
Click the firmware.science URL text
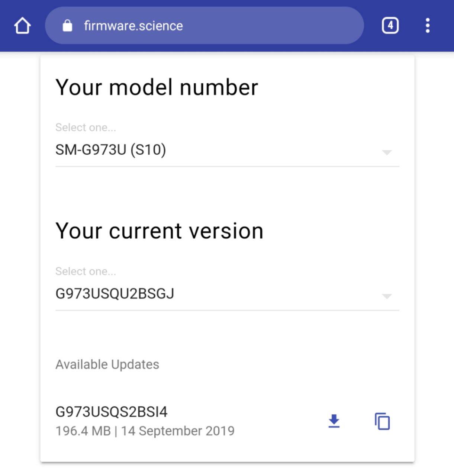point(133,26)
